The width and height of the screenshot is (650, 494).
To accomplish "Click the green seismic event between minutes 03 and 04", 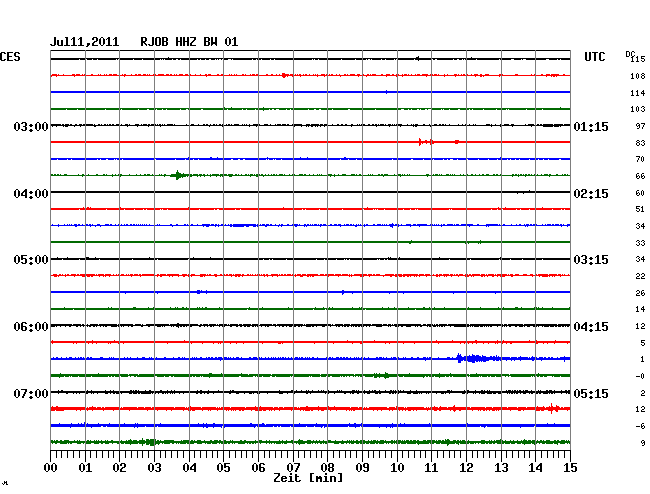I will tap(179, 175).
